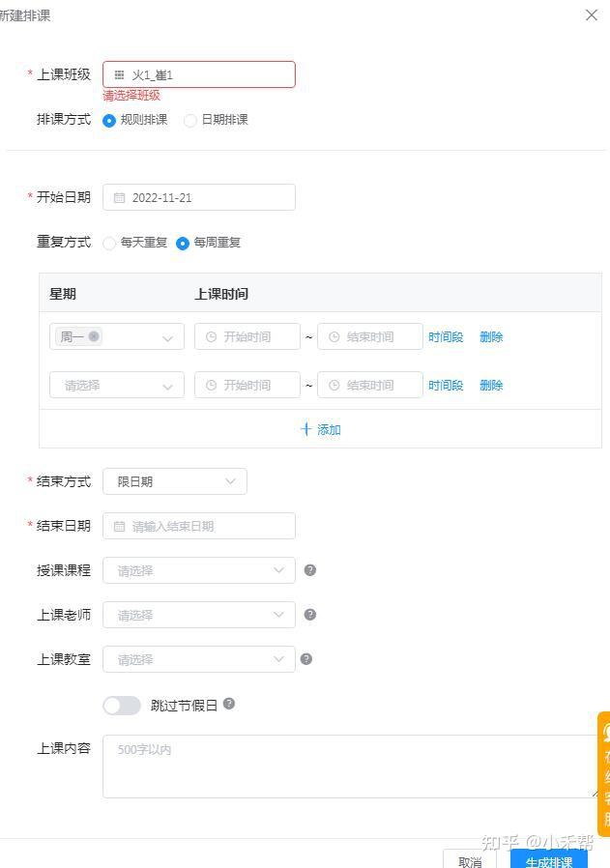Select 日期排课 scheduling mode

(190, 121)
